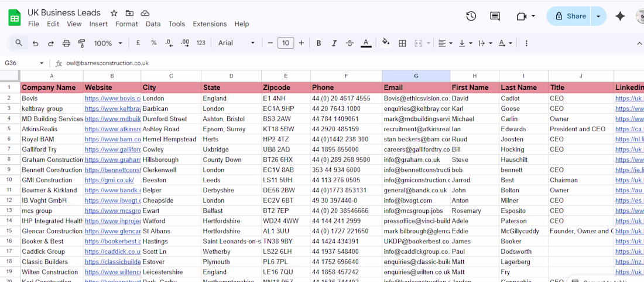The width and height of the screenshot is (644, 282).
Task: Open the text rotation dropdown
Action: click(505, 43)
